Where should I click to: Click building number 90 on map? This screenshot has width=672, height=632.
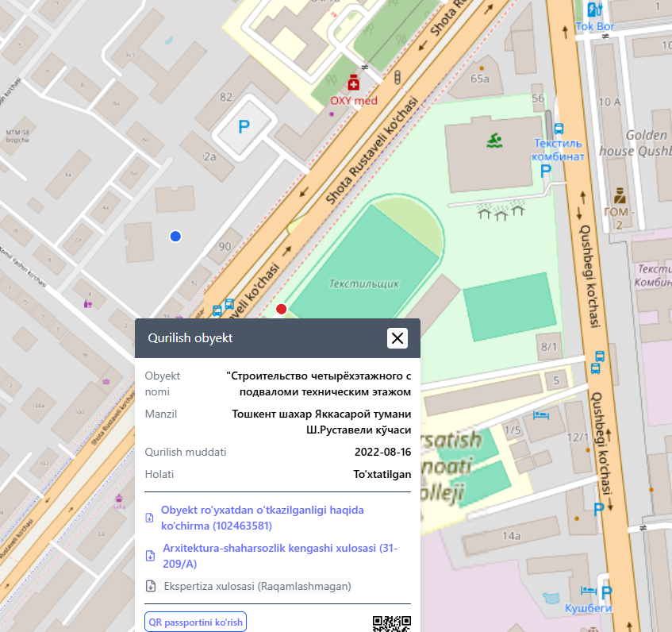(225, 247)
